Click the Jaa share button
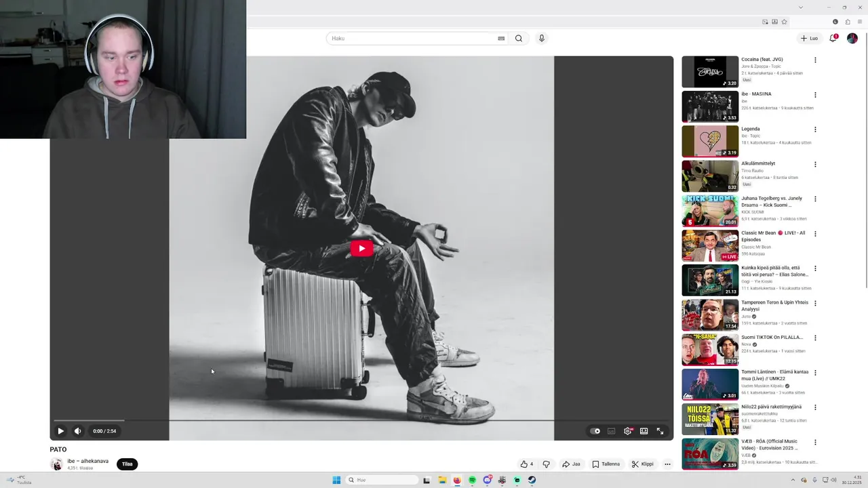This screenshot has height=488, width=868. (x=571, y=464)
